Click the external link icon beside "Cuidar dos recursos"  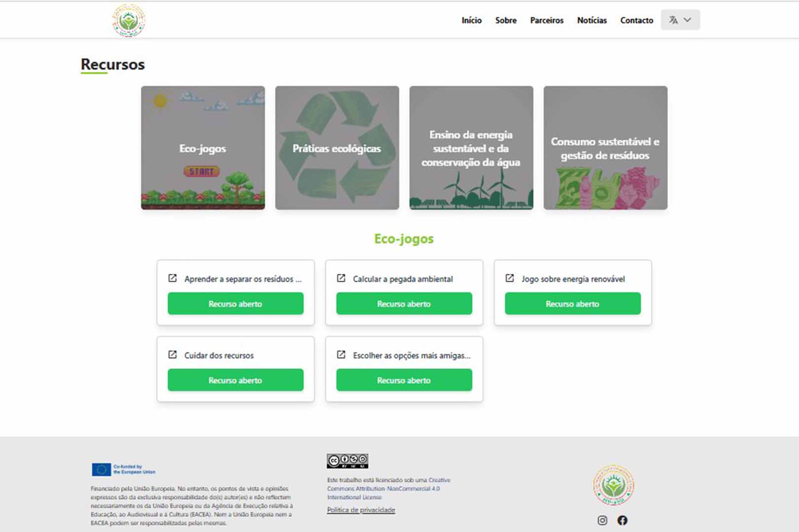click(x=172, y=355)
